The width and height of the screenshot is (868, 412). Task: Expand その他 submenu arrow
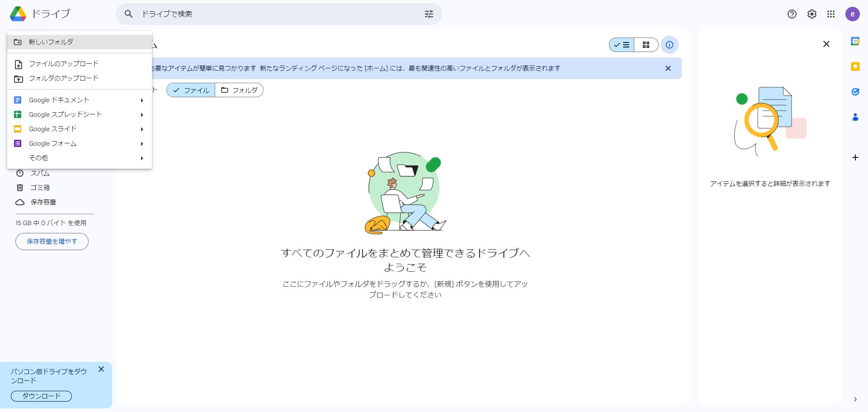(142, 158)
